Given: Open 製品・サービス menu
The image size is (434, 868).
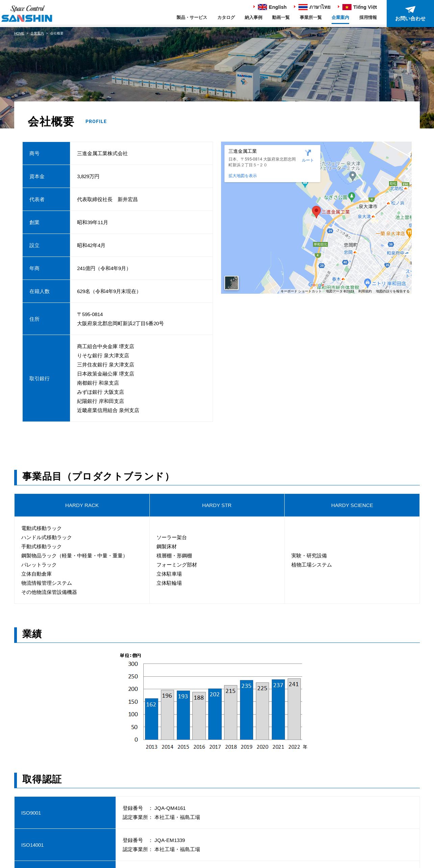Looking at the screenshot, I should tap(192, 18).
